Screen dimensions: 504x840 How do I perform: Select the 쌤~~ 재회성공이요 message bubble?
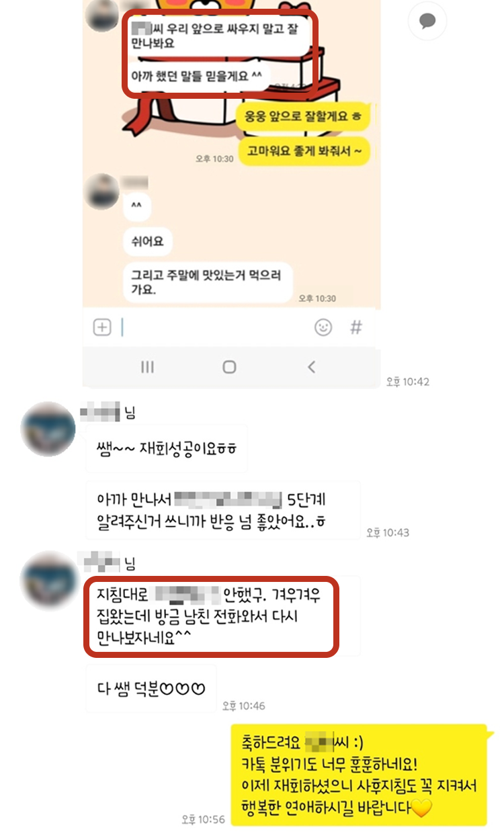point(167,448)
